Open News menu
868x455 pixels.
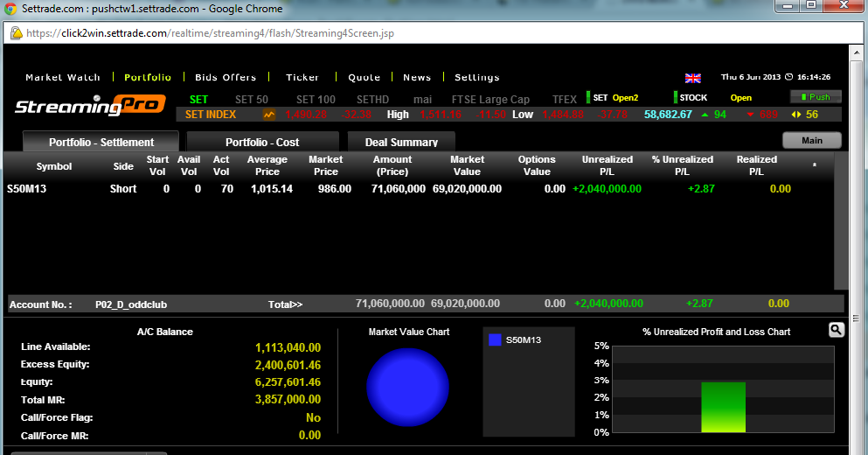point(417,77)
